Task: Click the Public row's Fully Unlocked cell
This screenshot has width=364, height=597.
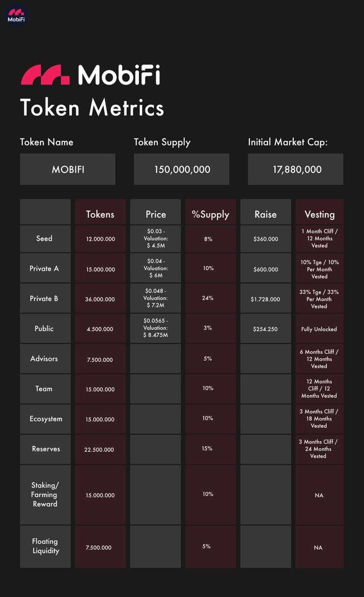Action: 319,329
